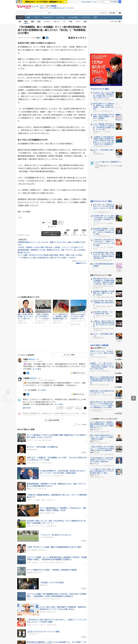Open replies 返信 205件
Viewport: 138px width, 644px height.
coord(27,408)
